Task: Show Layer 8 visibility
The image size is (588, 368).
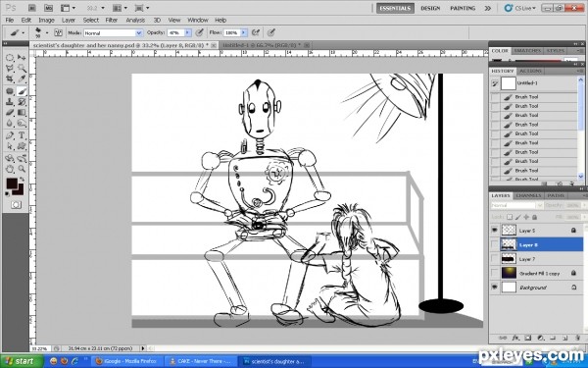Action: click(x=495, y=244)
